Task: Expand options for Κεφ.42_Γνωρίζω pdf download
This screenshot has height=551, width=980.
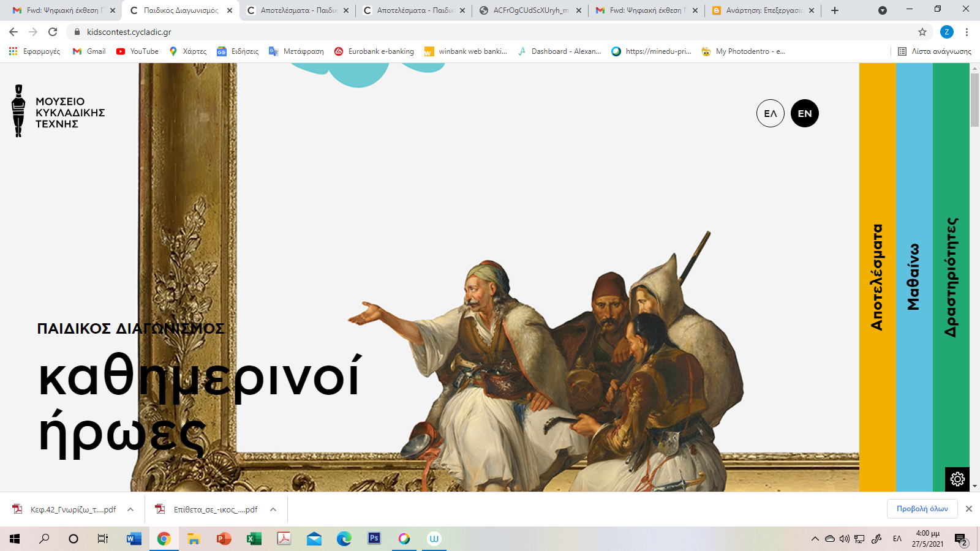Action: point(130,509)
